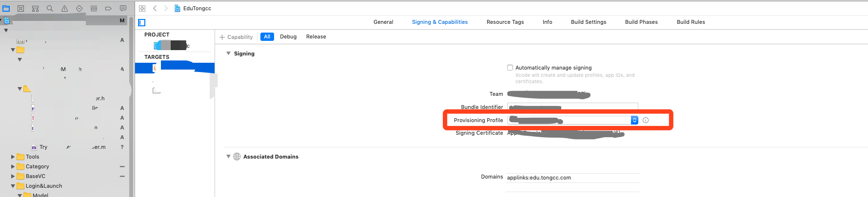868x197 pixels.
Task: Open the Find navigator magnifier icon
Action: pos(50,8)
